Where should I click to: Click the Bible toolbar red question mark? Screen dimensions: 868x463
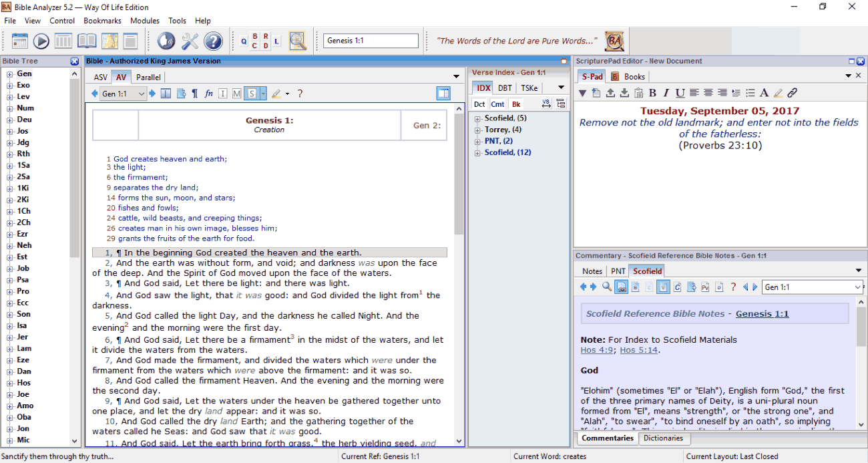300,94
